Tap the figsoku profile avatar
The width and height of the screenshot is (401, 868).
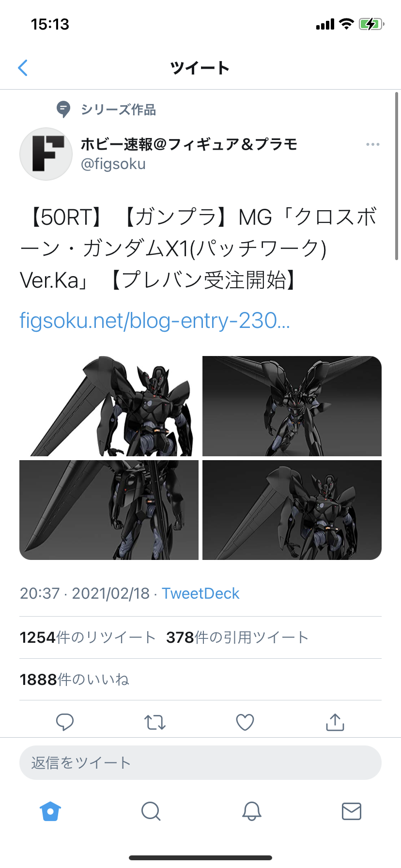[46, 154]
